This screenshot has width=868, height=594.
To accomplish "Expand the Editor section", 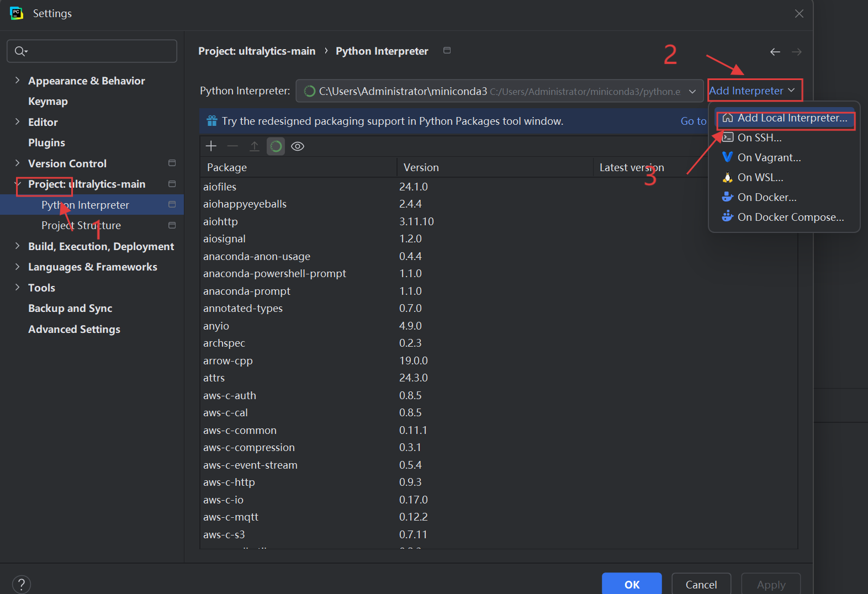I will 17,122.
